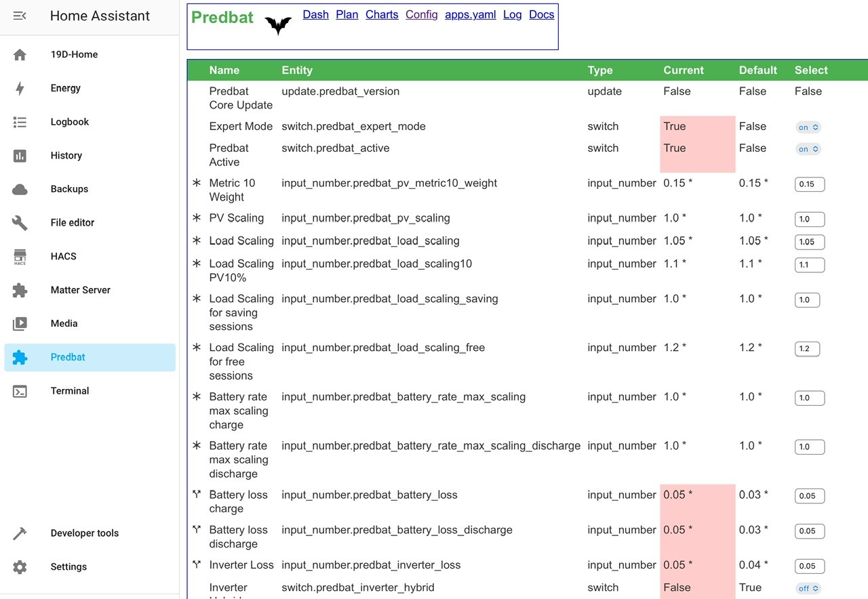Edit the Load Scaling 1.05 value field
This screenshot has width=868, height=599.
(x=810, y=242)
